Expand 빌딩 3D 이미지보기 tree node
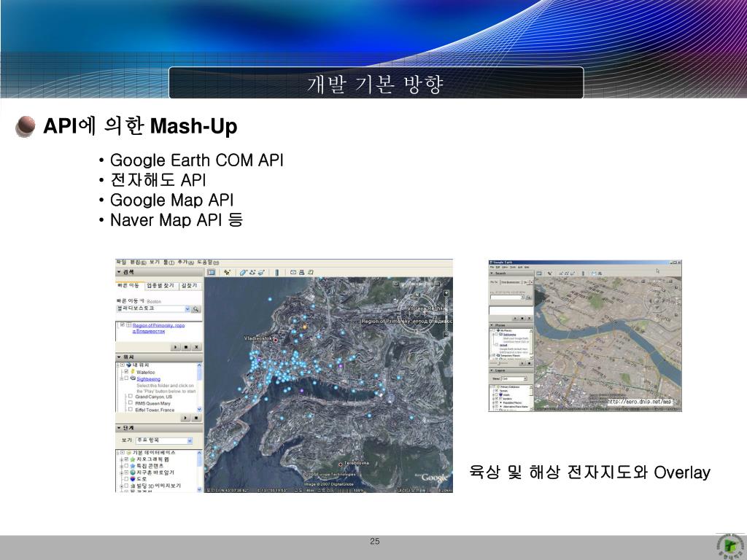 point(122,486)
